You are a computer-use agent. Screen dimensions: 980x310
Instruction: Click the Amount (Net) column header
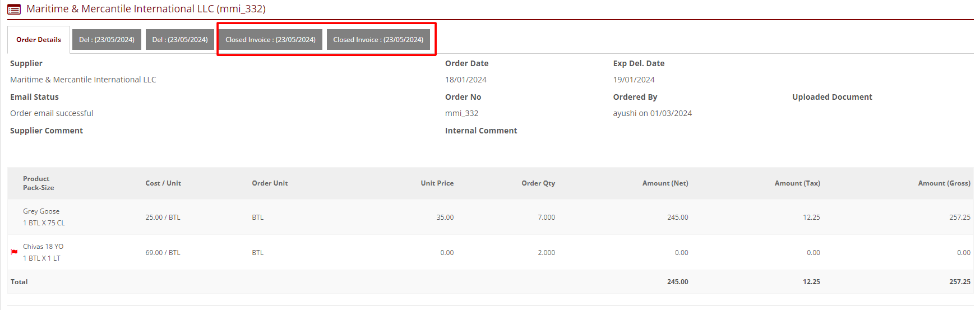[x=665, y=183]
